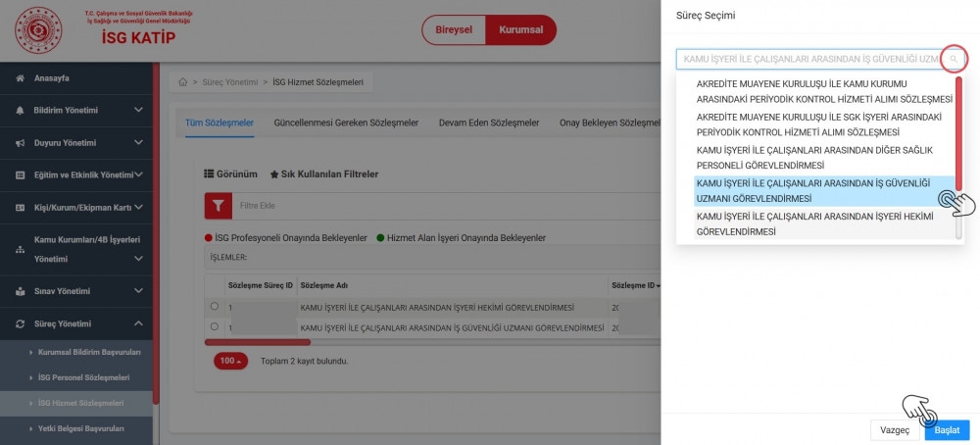Switch to Bireysel mode

[x=454, y=30]
